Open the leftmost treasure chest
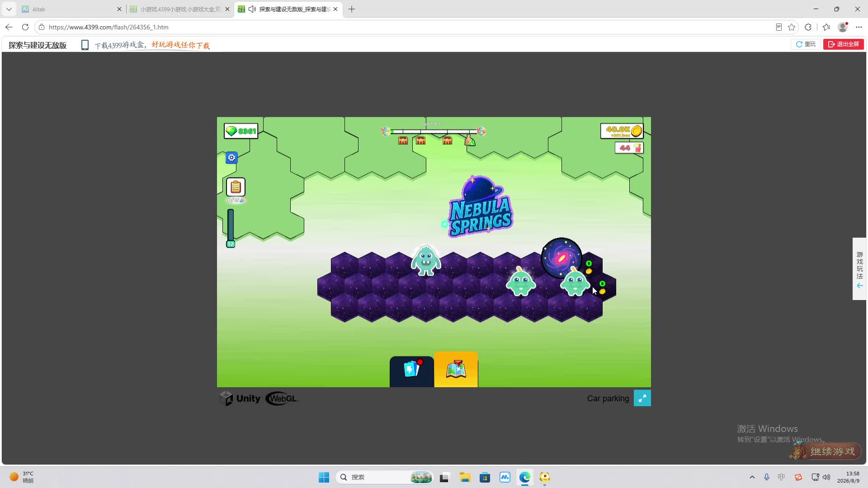 click(x=403, y=141)
